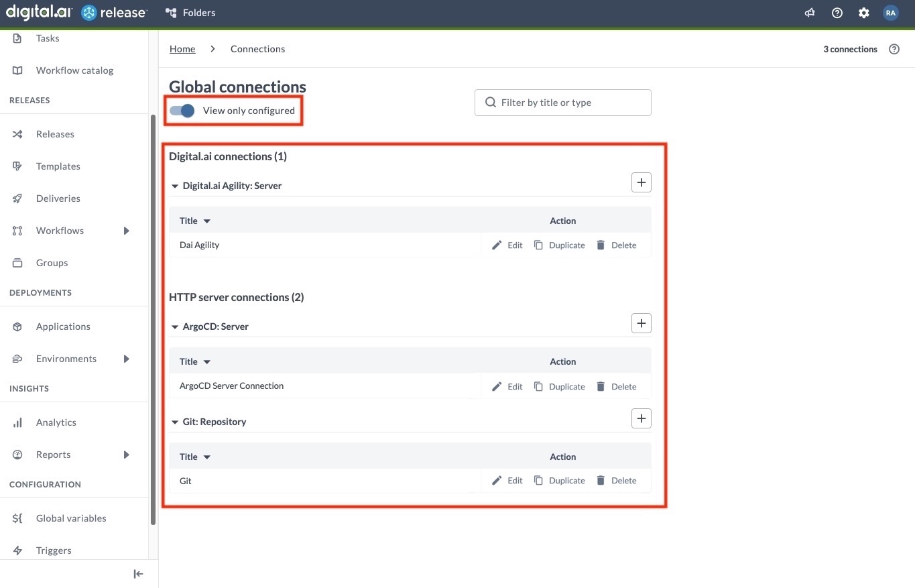915x588 pixels.
Task: Click the Workflows icon in sidebar
Action: pos(18,231)
